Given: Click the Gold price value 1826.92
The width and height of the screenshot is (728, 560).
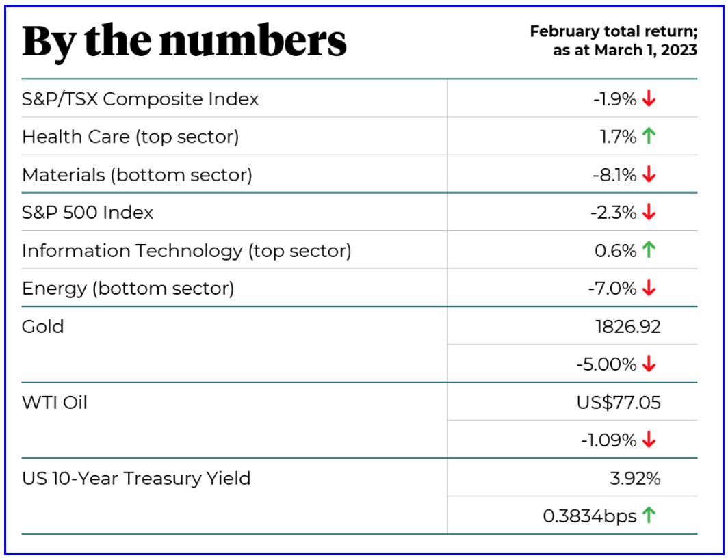Looking at the screenshot, I should [x=628, y=327].
